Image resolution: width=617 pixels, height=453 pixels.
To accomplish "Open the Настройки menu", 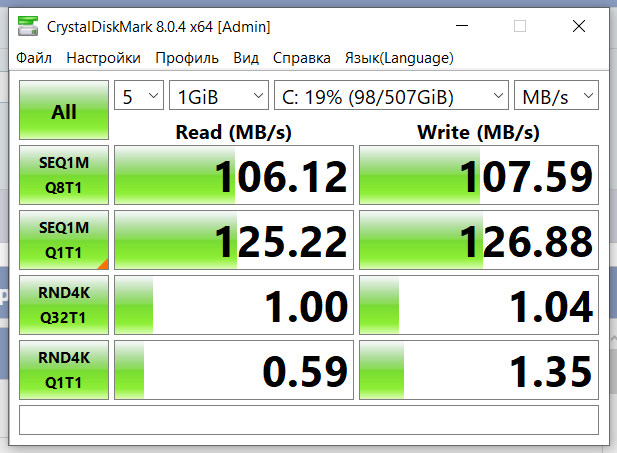I will coord(103,58).
